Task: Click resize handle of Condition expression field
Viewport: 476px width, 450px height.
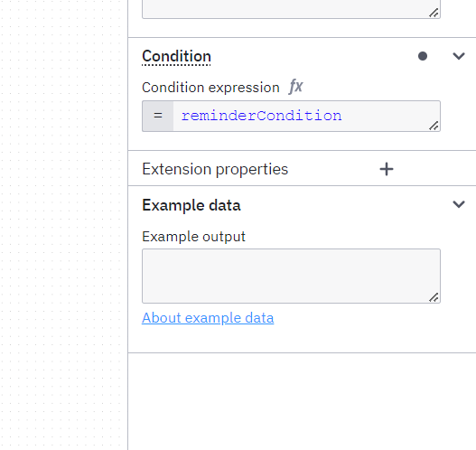Action: [x=434, y=126]
